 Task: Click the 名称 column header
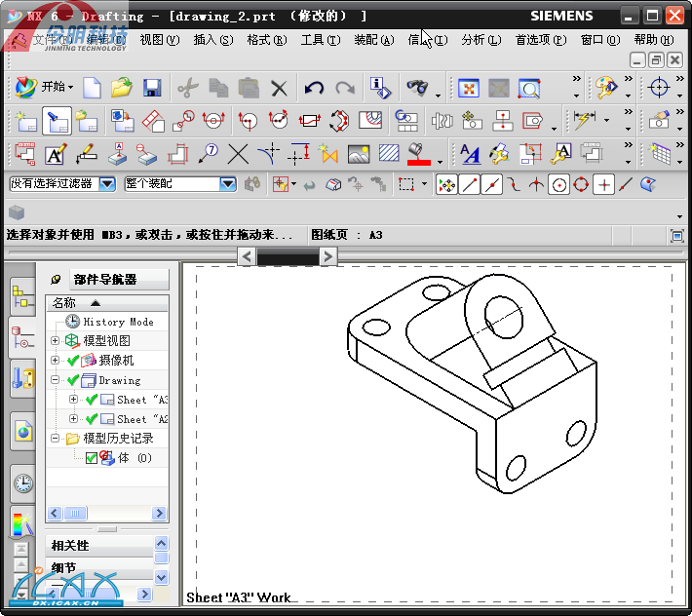pos(64,303)
